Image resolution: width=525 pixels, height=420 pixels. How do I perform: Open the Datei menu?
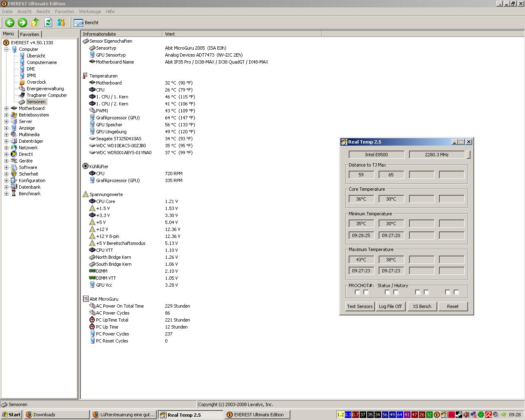7,11
